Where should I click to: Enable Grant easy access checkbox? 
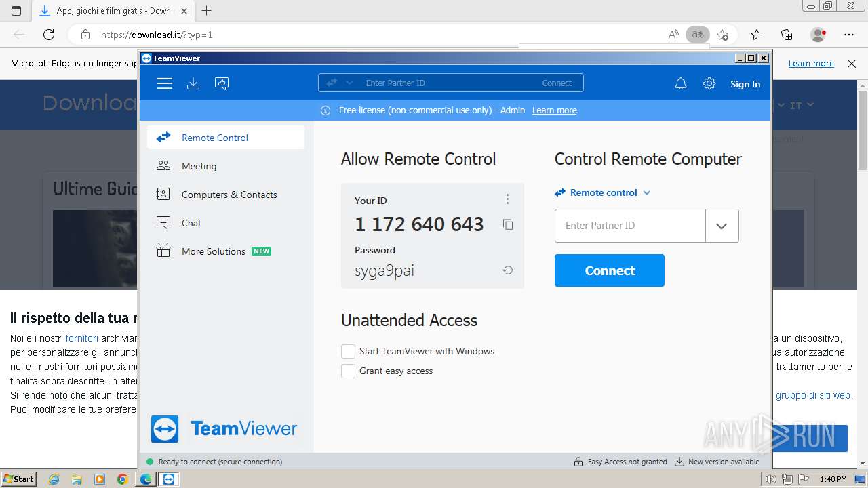click(348, 371)
